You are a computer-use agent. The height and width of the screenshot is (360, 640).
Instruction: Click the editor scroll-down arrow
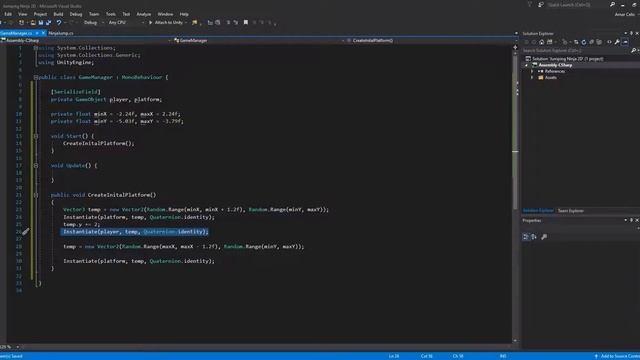tap(515, 340)
